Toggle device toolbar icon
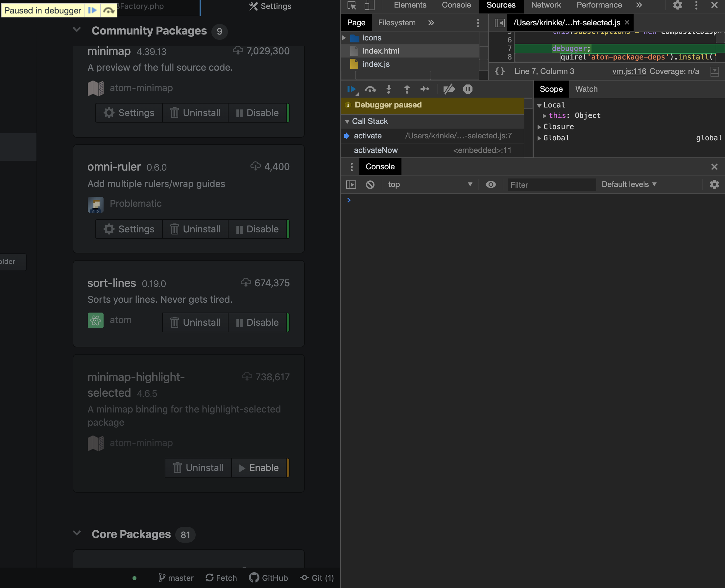Viewport: 725px width, 588px height. (x=369, y=5)
